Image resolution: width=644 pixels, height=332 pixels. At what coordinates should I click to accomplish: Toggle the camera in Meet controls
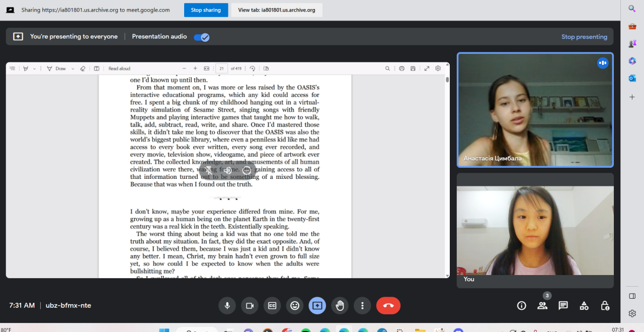tap(249, 305)
